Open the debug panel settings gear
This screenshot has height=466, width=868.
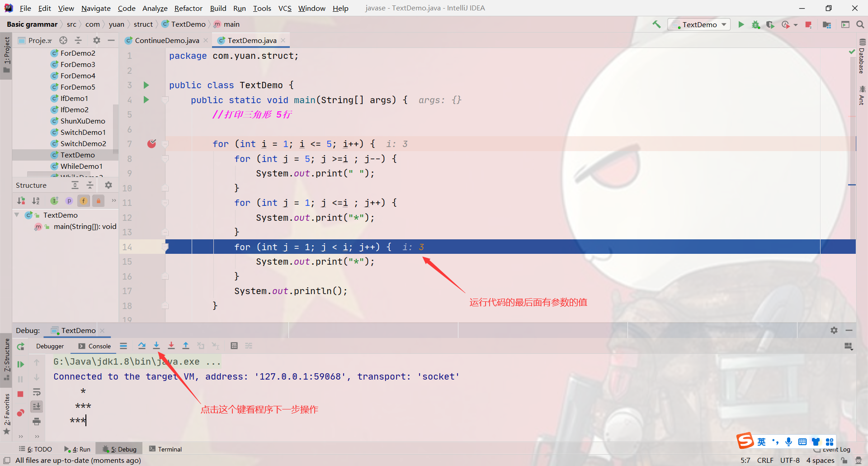pos(834,330)
